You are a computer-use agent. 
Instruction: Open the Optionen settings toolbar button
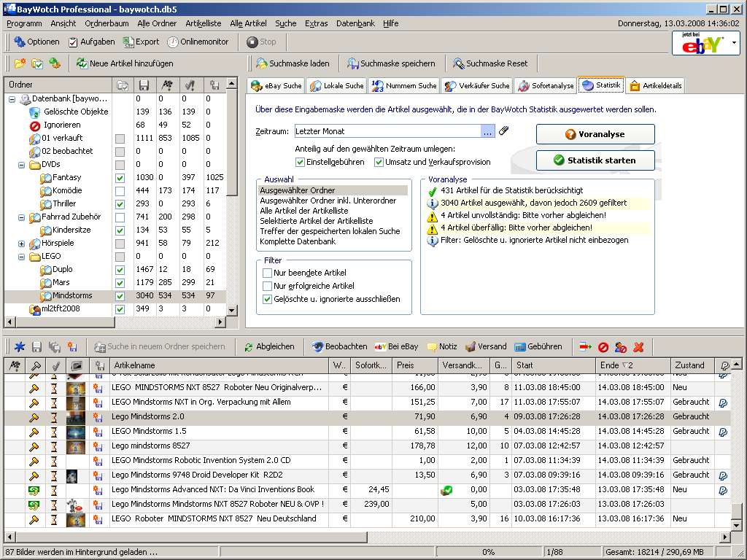pos(36,42)
